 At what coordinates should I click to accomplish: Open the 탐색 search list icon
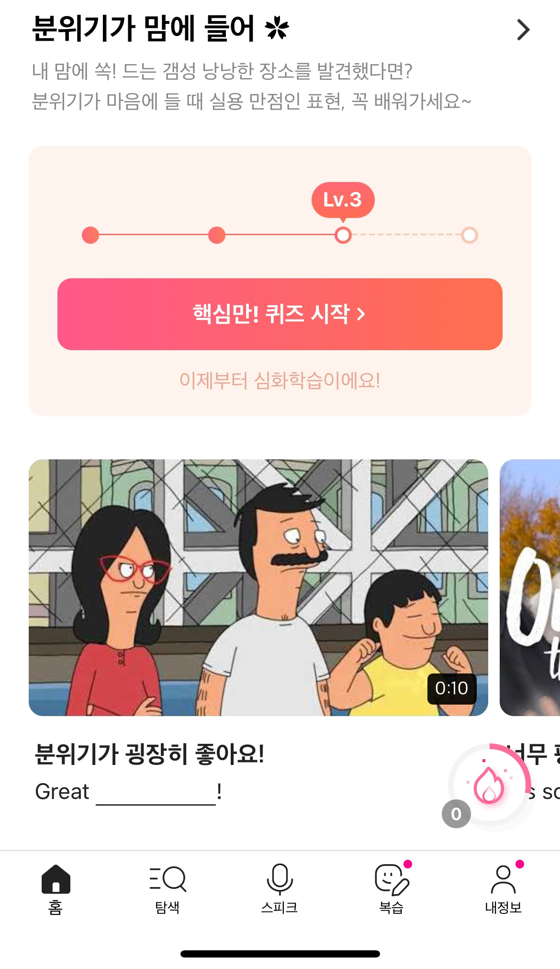tap(168, 879)
